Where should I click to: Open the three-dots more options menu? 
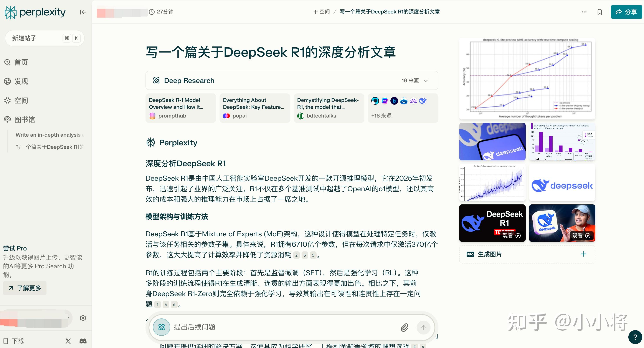584,12
